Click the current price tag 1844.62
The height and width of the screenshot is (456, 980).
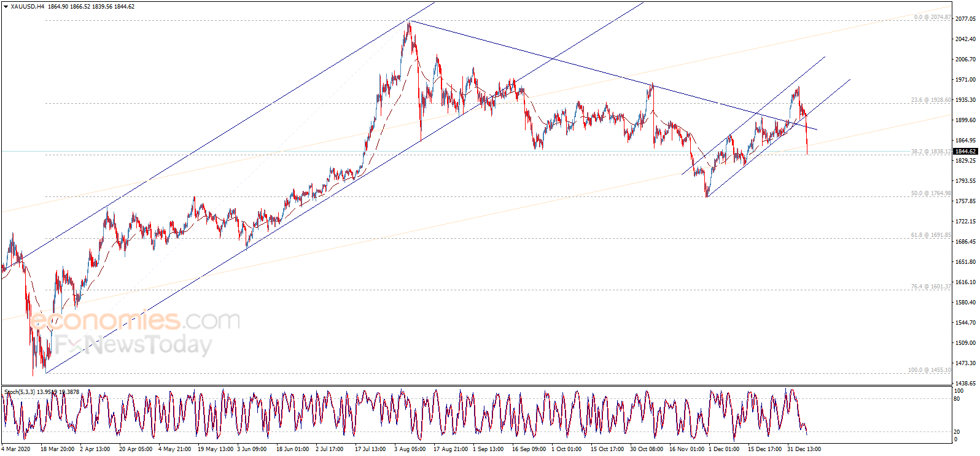point(965,151)
